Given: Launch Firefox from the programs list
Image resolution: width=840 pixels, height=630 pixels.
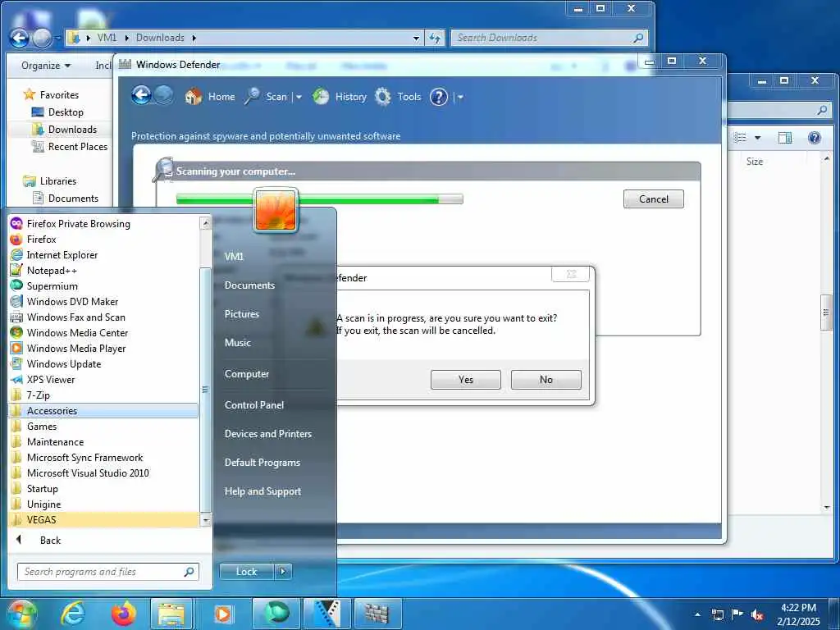Looking at the screenshot, I should pos(103,239).
